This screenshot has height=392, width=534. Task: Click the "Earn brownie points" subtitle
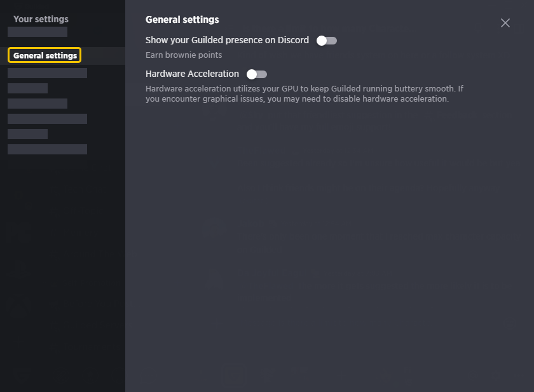(x=184, y=55)
